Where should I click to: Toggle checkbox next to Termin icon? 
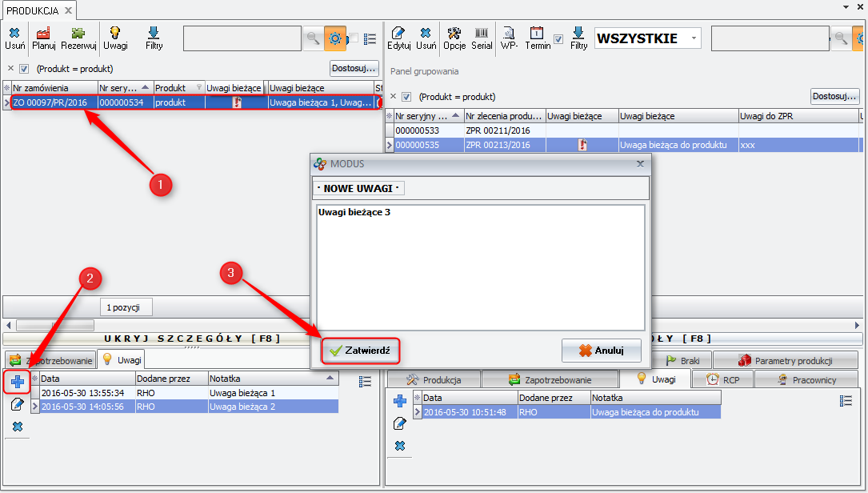(x=558, y=39)
